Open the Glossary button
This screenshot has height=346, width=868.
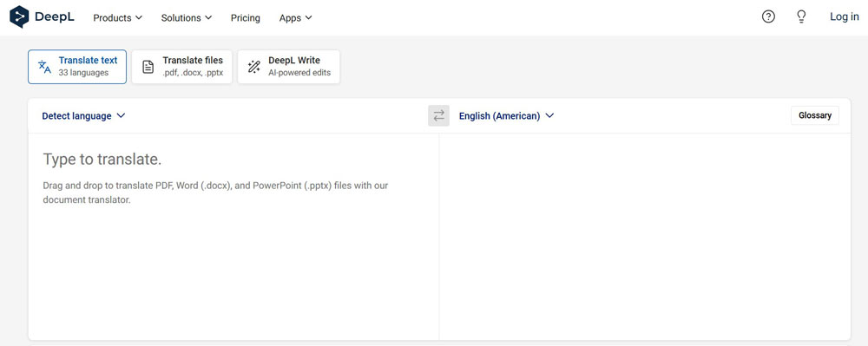click(815, 115)
